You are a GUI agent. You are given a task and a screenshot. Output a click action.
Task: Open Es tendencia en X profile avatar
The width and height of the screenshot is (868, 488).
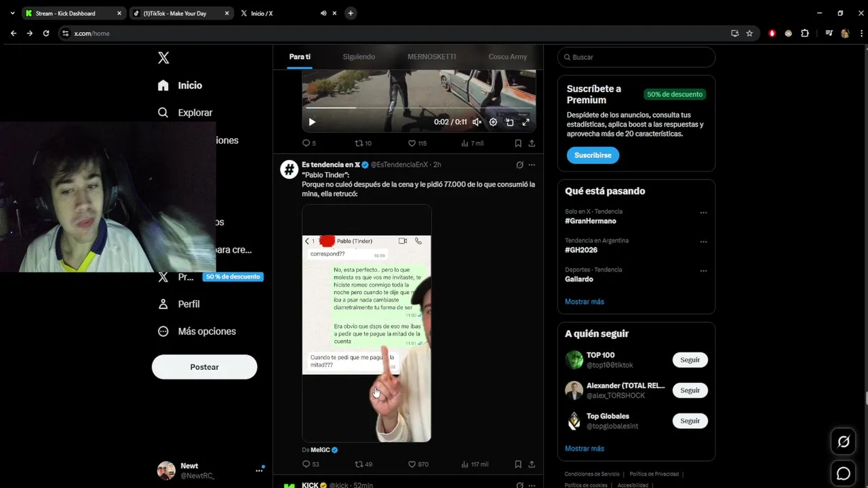[x=290, y=169]
